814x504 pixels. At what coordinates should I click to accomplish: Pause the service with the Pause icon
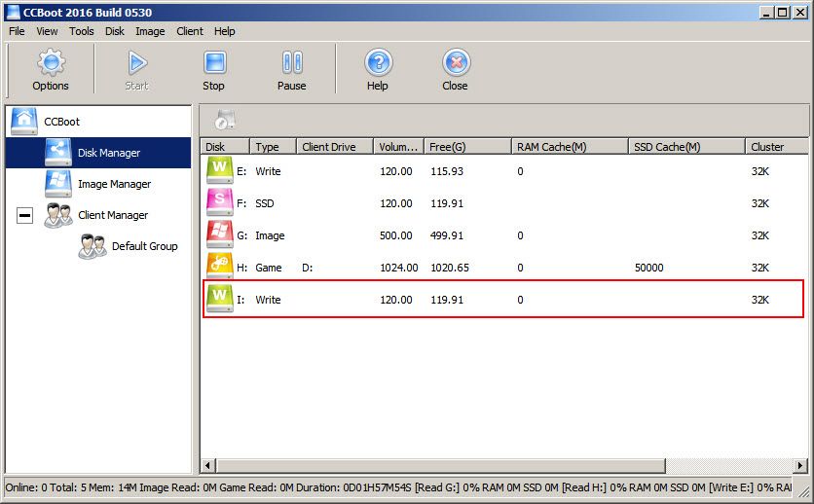pyautogui.click(x=292, y=62)
